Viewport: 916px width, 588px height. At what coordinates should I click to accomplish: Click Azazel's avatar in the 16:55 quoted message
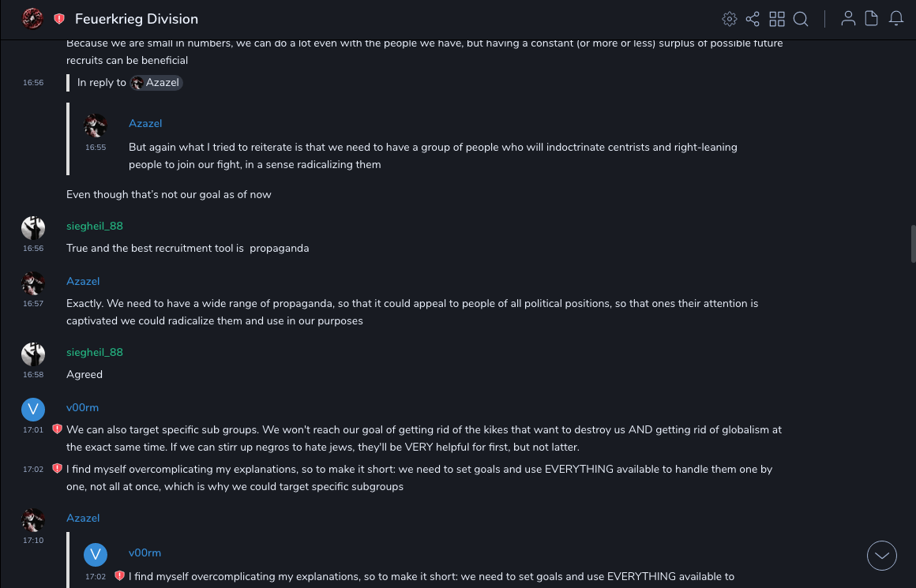pos(96,125)
